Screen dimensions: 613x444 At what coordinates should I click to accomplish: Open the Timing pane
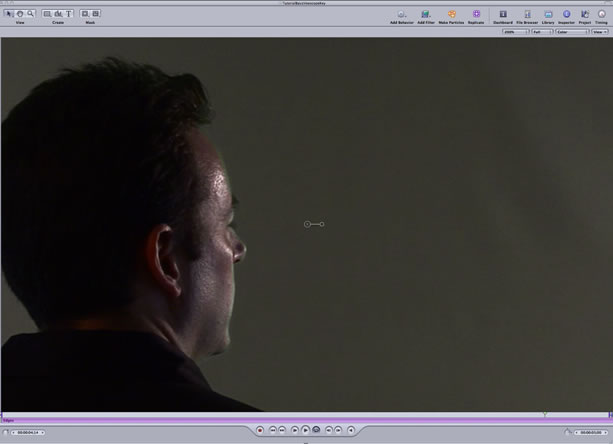(601, 17)
